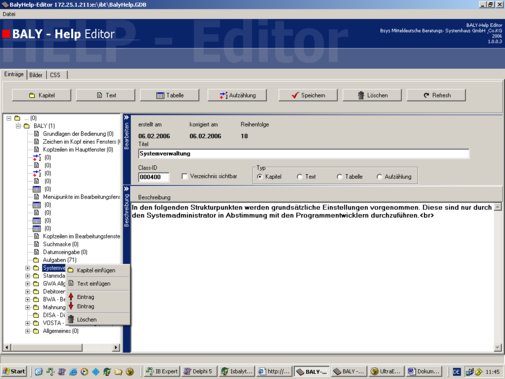Collapse the root tree node
Screen dimensions: 505x379
click(x=9, y=118)
